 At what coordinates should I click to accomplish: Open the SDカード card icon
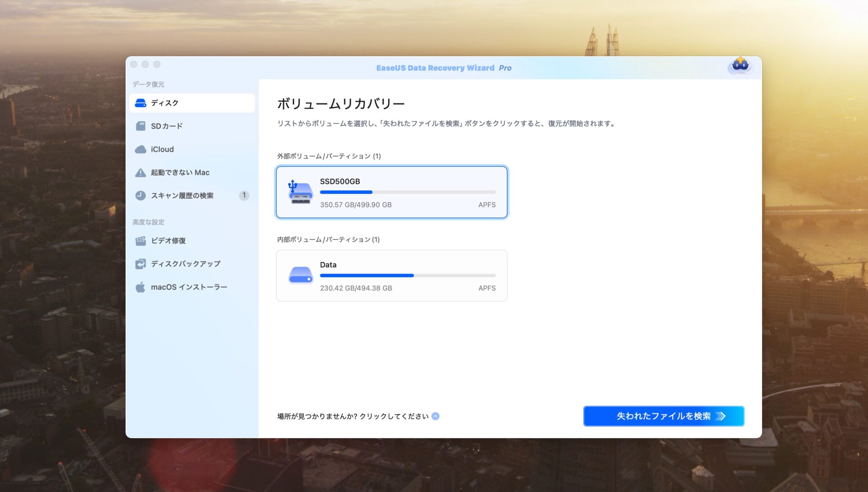(141, 126)
